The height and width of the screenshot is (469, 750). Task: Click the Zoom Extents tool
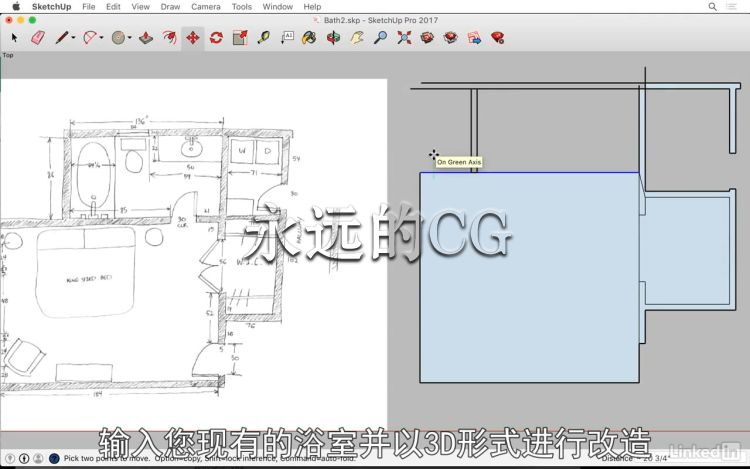point(404,37)
